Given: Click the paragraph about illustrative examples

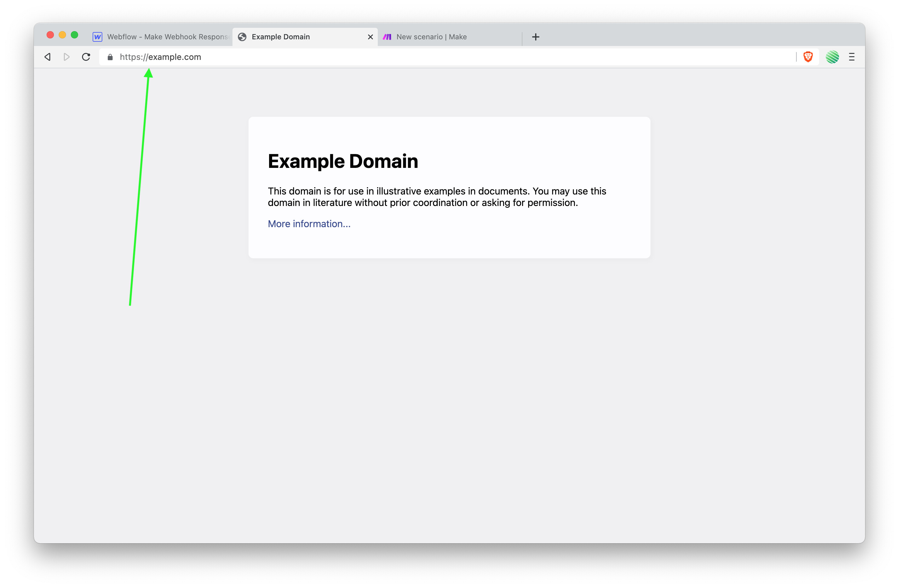Looking at the screenshot, I should click(x=437, y=197).
